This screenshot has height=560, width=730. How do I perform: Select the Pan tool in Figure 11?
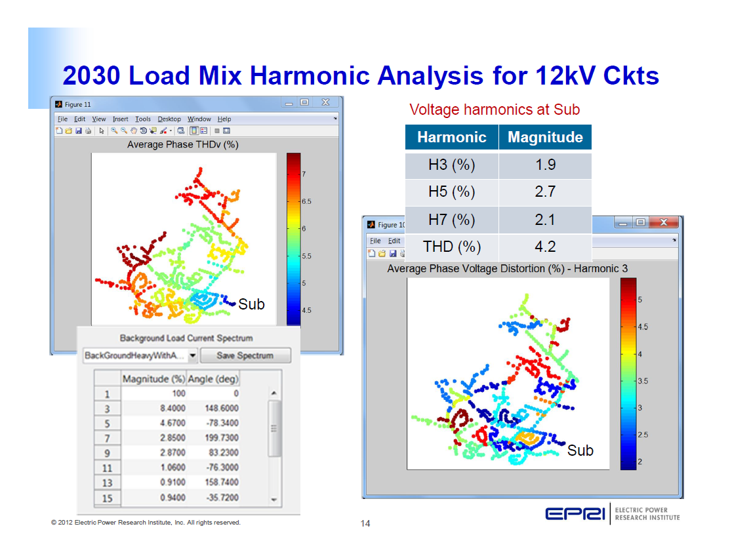(133, 130)
